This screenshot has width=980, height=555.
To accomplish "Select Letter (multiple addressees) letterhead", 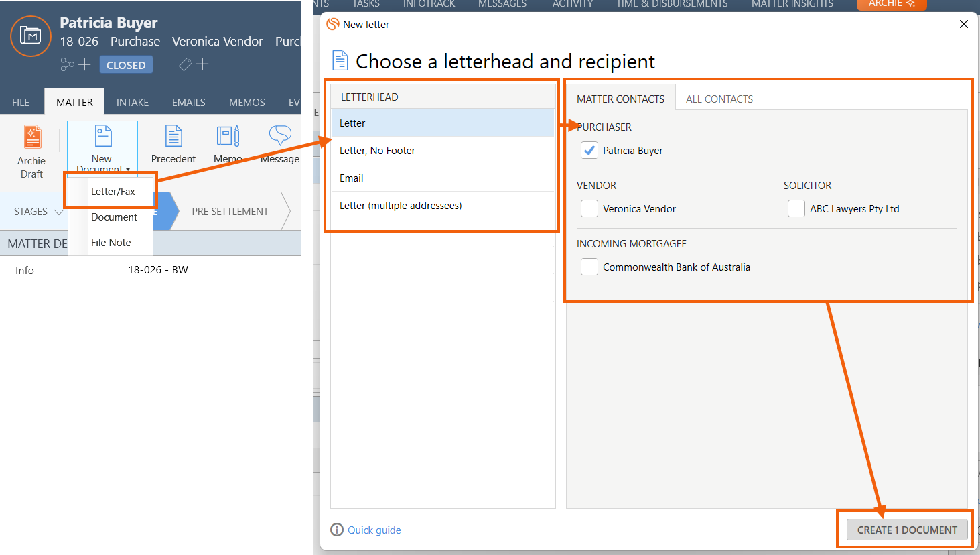I will [443, 206].
